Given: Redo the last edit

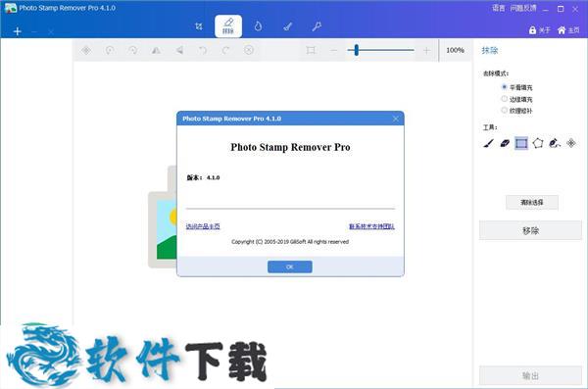Looking at the screenshot, I should point(225,50).
